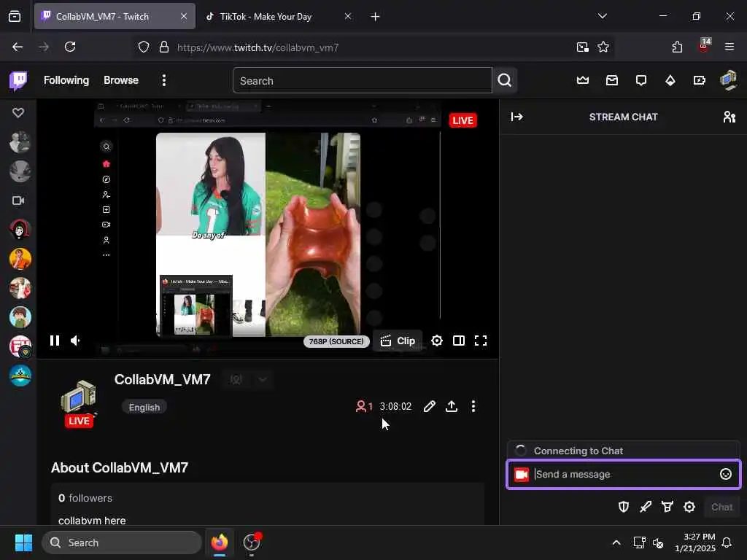Open Twitch notifications inbox icon
This screenshot has height=560, width=747.
coord(612,80)
